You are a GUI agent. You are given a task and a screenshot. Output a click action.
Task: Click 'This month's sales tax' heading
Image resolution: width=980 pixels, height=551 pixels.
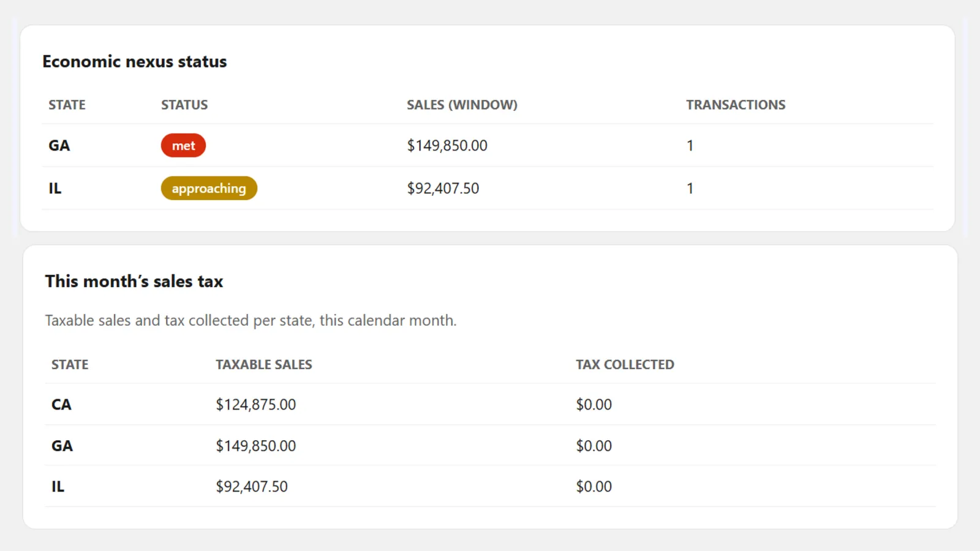[134, 282]
